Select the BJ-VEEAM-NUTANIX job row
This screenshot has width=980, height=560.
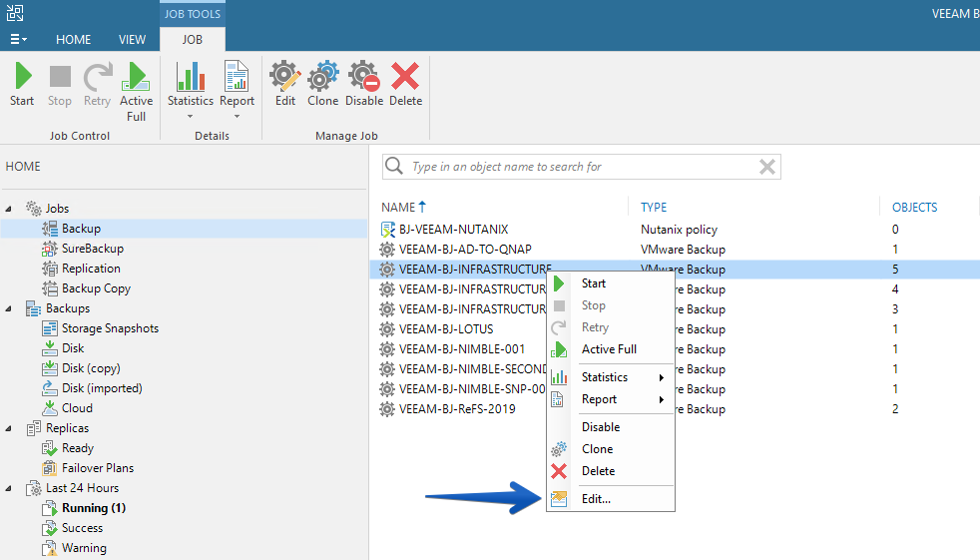point(675,230)
